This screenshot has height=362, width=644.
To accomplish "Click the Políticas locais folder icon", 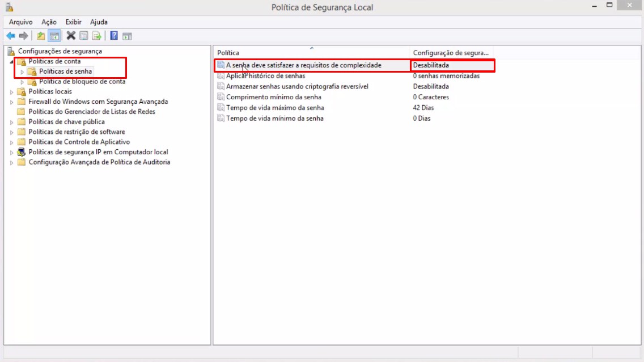I will (22, 91).
